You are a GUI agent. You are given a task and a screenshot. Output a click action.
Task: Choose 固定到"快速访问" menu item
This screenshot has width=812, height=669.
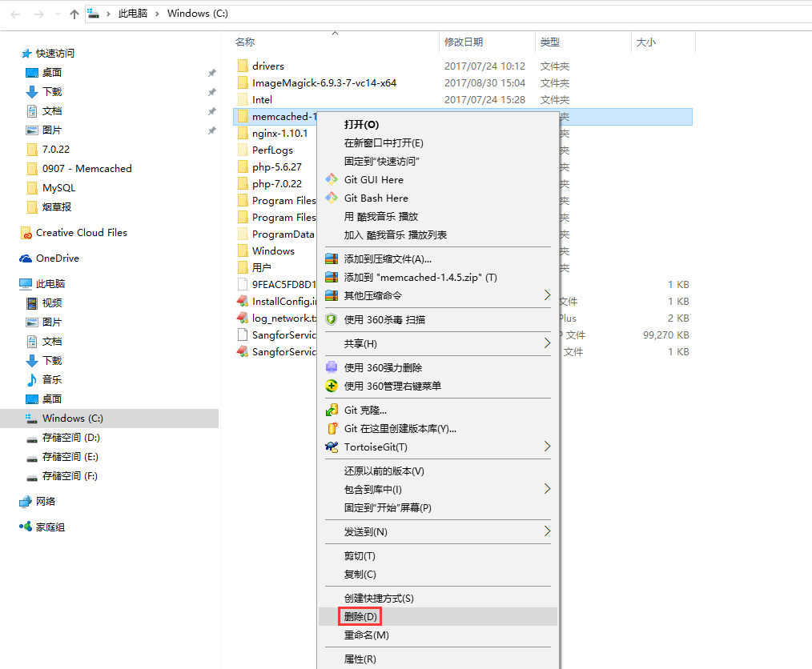click(x=382, y=162)
